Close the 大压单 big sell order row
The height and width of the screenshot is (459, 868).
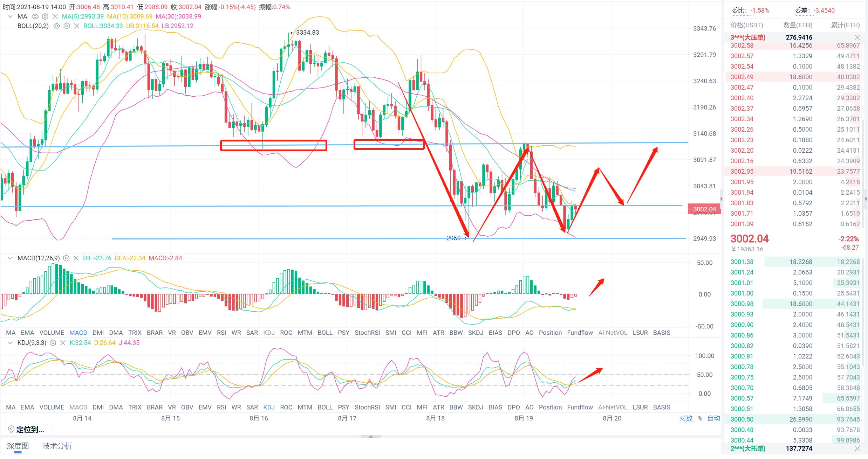857,37
